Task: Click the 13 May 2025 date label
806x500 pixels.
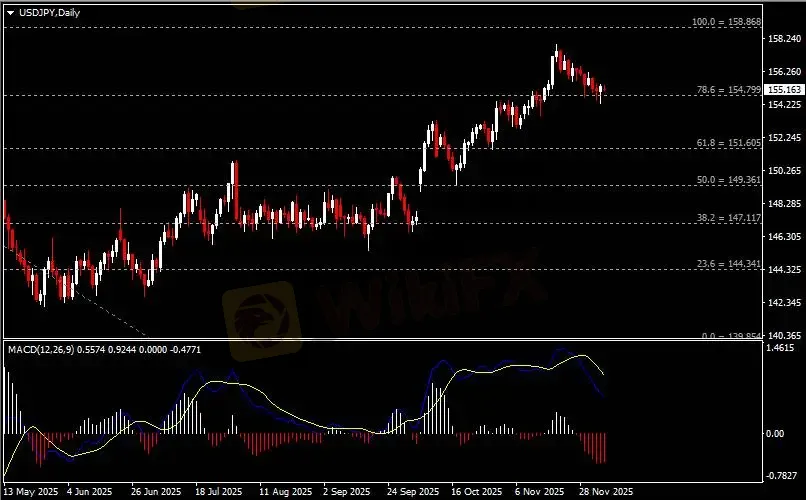Action: click(31, 492)
